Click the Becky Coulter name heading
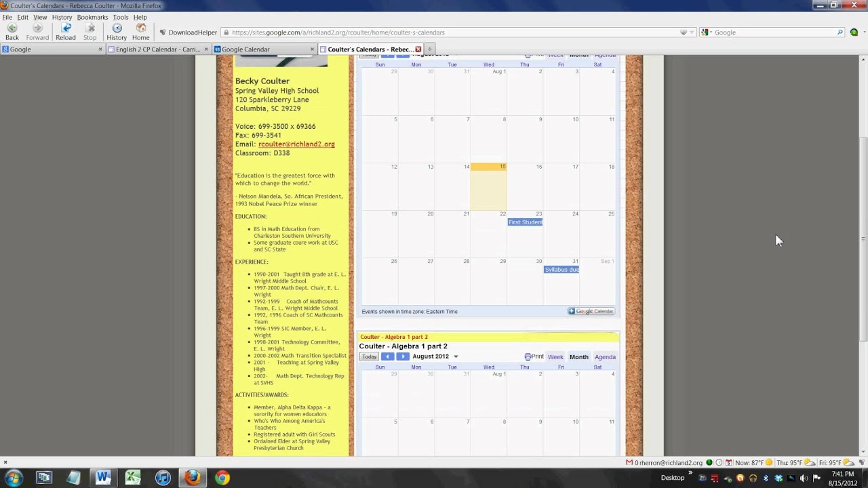Image resolution: width=868 pixels, height=488 pixels. point(262,81)
